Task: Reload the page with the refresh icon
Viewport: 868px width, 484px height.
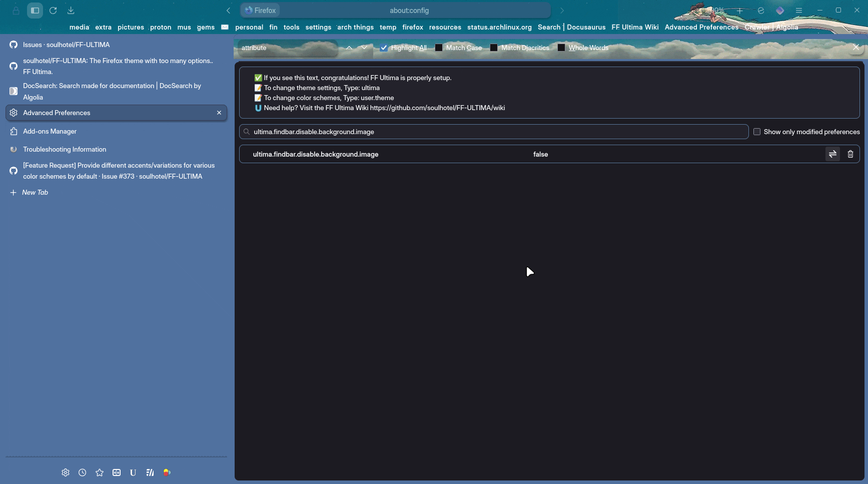Action: (53, 11)
